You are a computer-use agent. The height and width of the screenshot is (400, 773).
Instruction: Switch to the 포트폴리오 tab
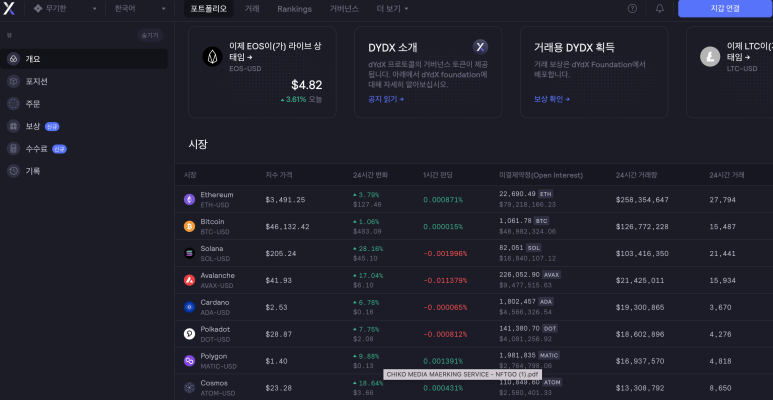click(x=209, y=9)
